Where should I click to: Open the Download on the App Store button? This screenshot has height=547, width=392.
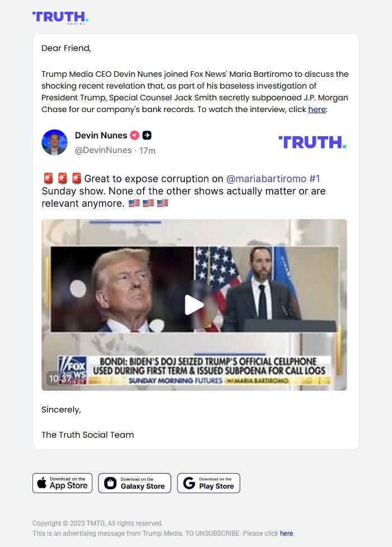tap(62, 483)
